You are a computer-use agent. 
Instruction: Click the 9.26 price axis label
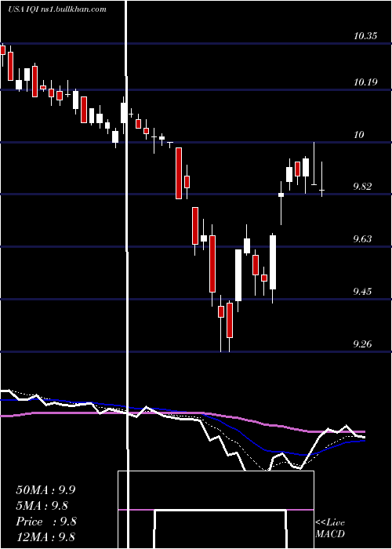(x=361, y=344)
